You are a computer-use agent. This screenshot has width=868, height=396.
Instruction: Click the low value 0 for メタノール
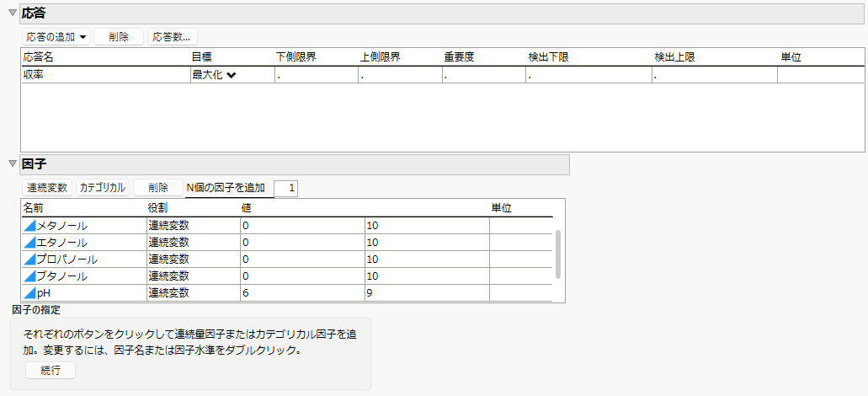pyautogui.click(x=302, y=226)
